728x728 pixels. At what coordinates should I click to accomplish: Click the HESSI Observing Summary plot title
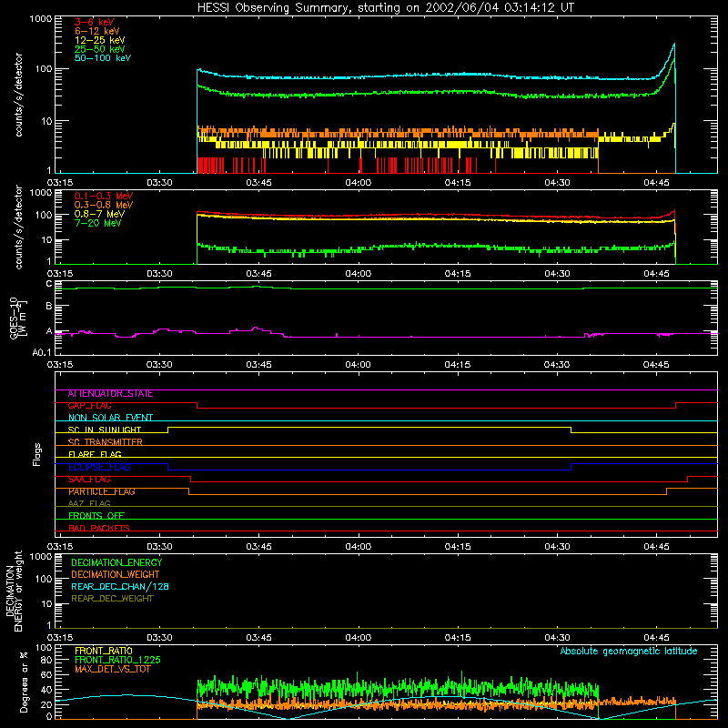pyautogui.click(x=386, y=8)
